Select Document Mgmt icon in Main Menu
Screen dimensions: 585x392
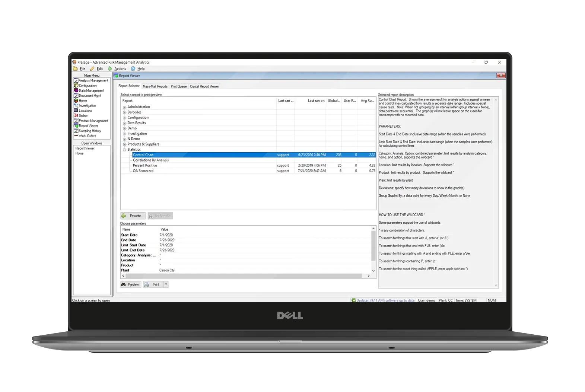76,96
